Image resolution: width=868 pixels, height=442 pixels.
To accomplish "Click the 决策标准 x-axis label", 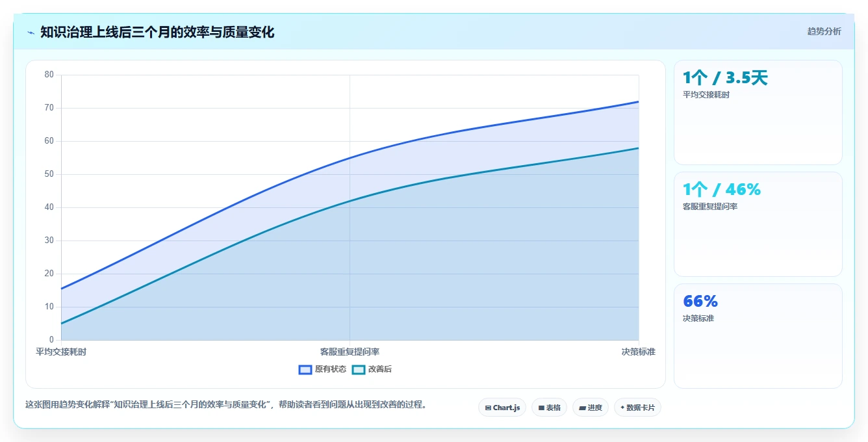I will coord(638,352).
